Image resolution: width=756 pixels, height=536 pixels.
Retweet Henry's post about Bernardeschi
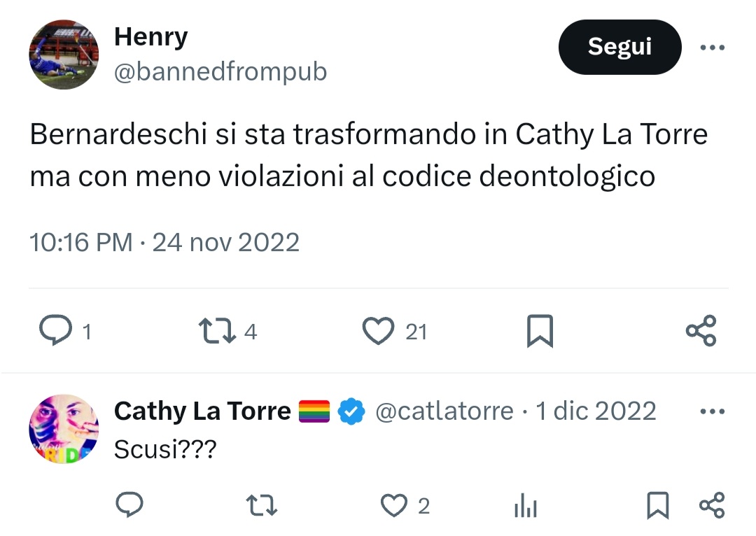pyautogui.click(x=218, y=331)
